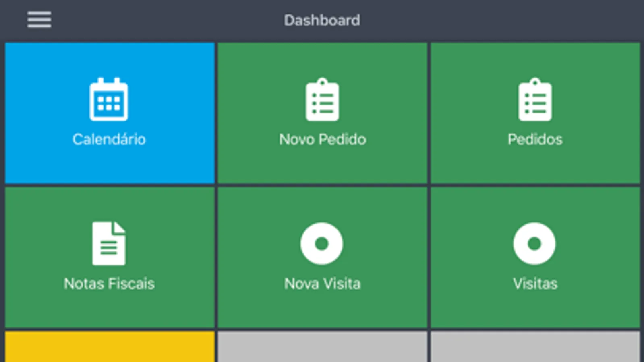Click the Dashboard title in header
The width and height of the screenshot is (644, 362).
pos(322,20)
